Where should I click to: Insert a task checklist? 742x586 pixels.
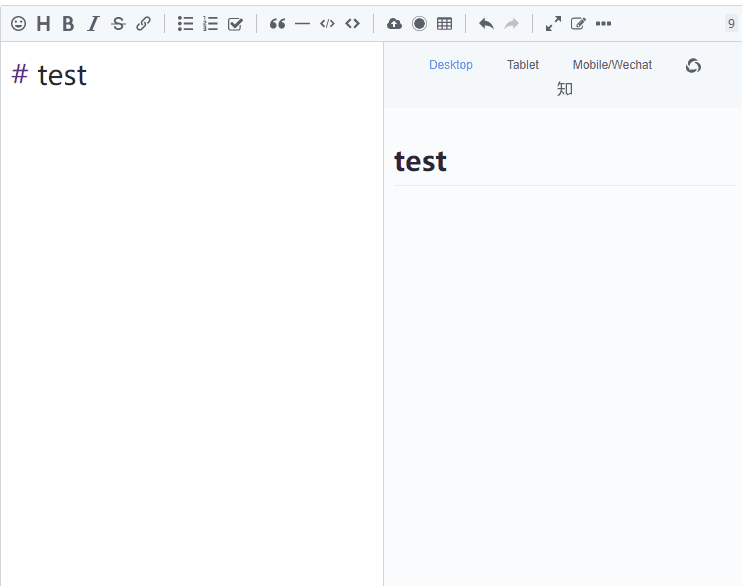[x=235, y=24]
